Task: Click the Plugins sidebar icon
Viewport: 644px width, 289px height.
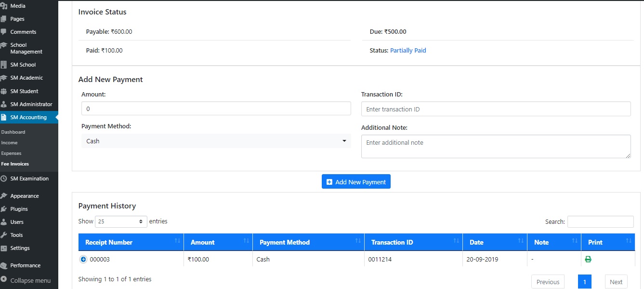Action: 6,208
